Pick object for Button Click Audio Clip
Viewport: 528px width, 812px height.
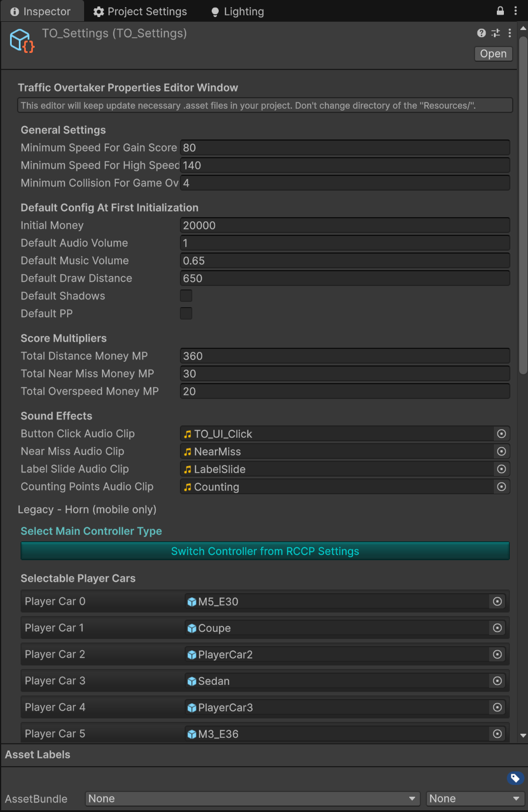(x=502, y=434)
